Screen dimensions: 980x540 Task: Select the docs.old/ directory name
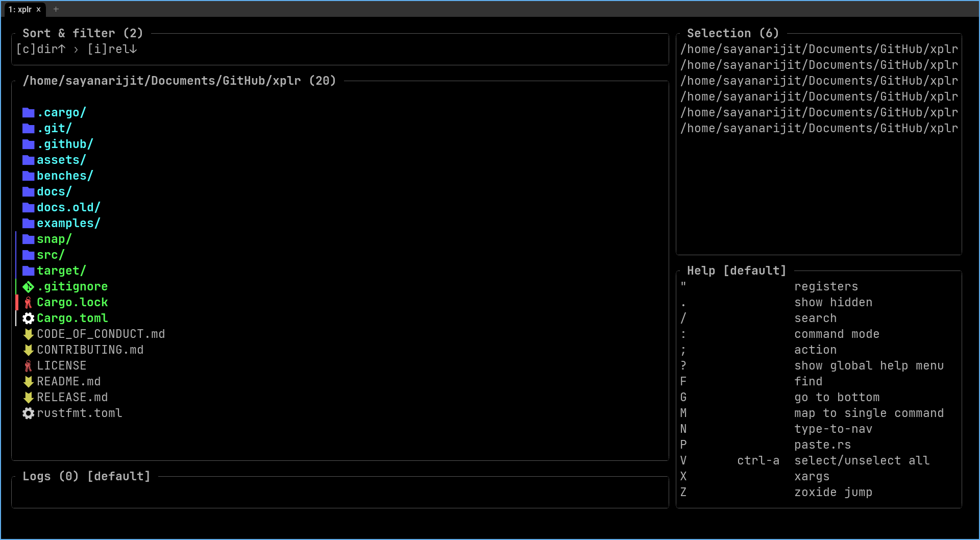click(x=69, y=208)
